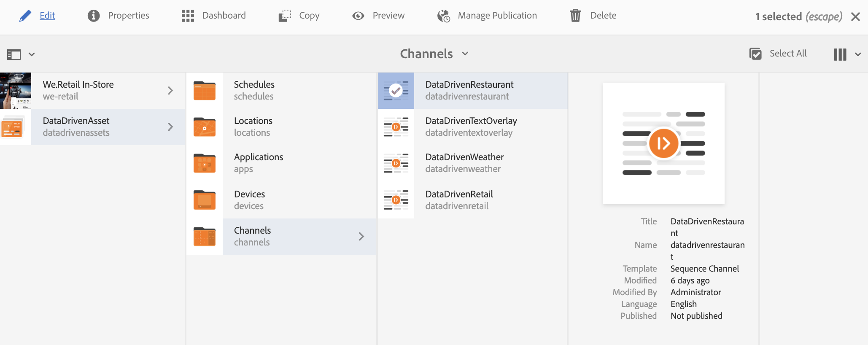Click the Copy icon in toolbar
This screenshot has width=868, height=345.
pos(285,16)
